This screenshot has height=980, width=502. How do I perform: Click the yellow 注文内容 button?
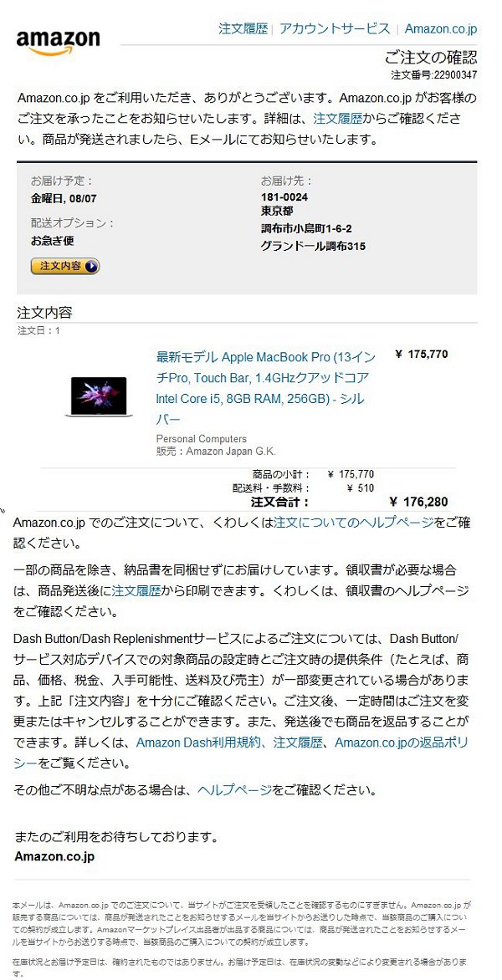[x=65, y=266]
